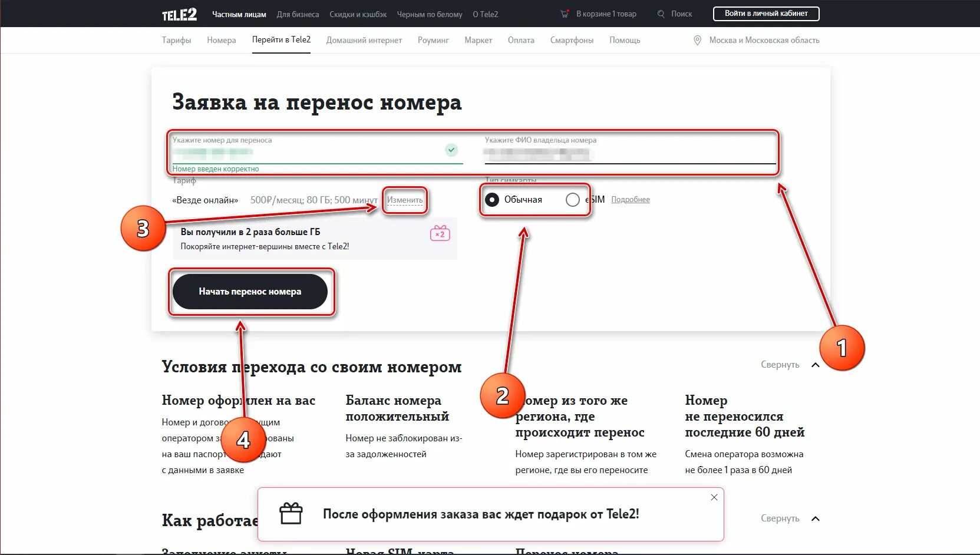980x555 pixels.
Task: Click Подробнее about eSIM
Action: pos(631,200)
